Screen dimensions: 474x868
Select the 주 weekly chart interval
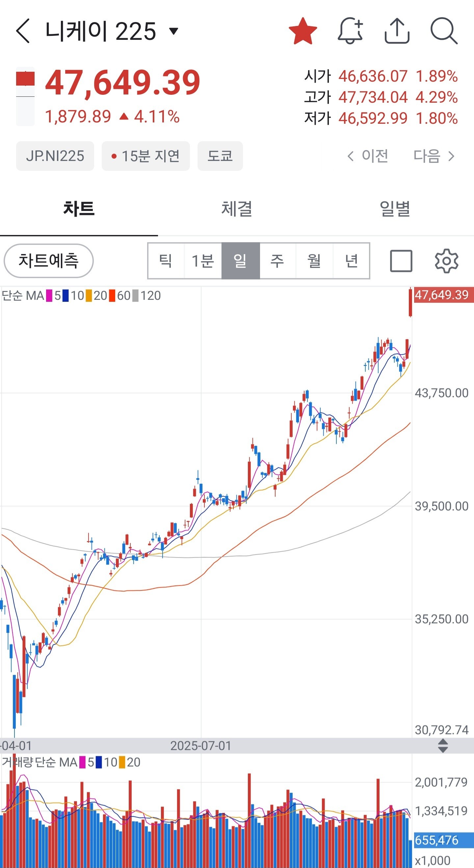[x=277, y=261]
